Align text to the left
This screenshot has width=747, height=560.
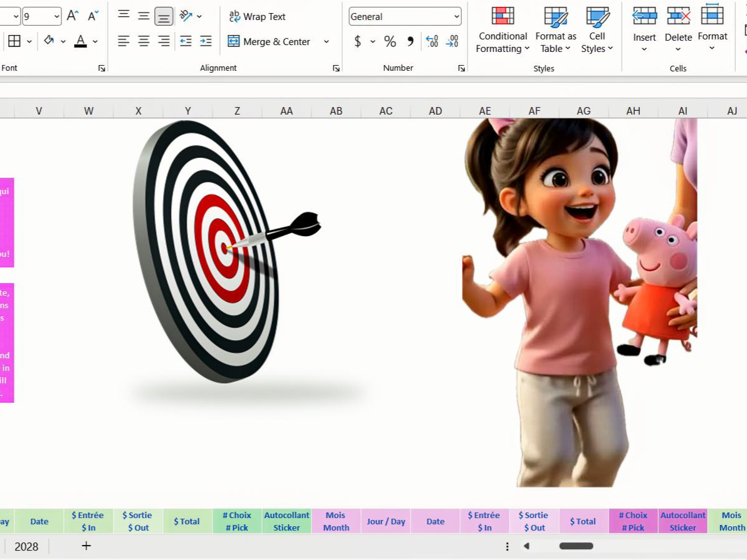[124, 41]
